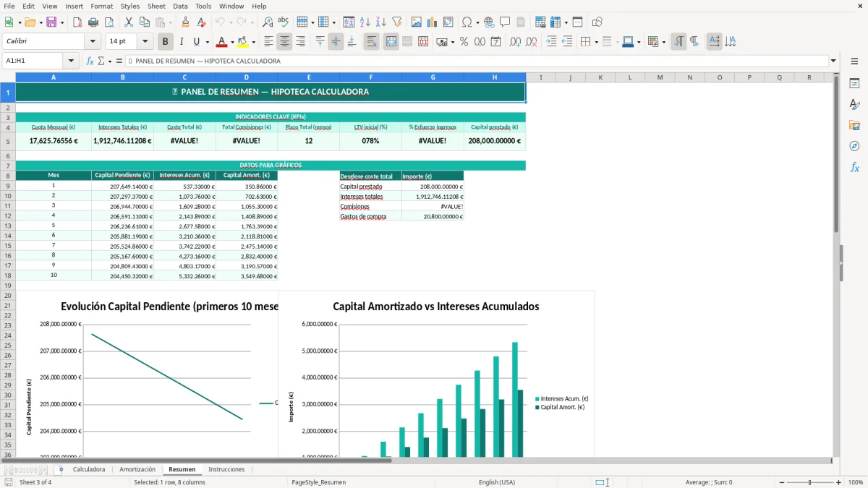
Task: Open the Data menu
Action: point(181,6)
